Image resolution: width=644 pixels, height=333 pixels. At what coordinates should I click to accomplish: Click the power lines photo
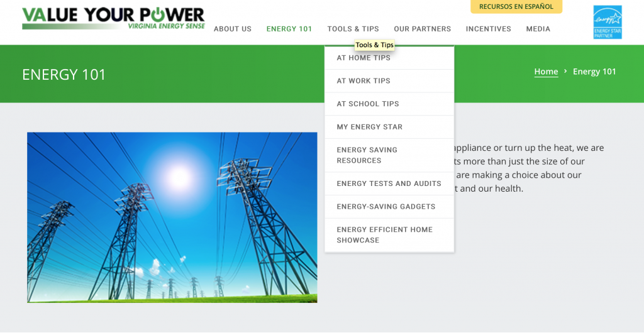(172, 217)
